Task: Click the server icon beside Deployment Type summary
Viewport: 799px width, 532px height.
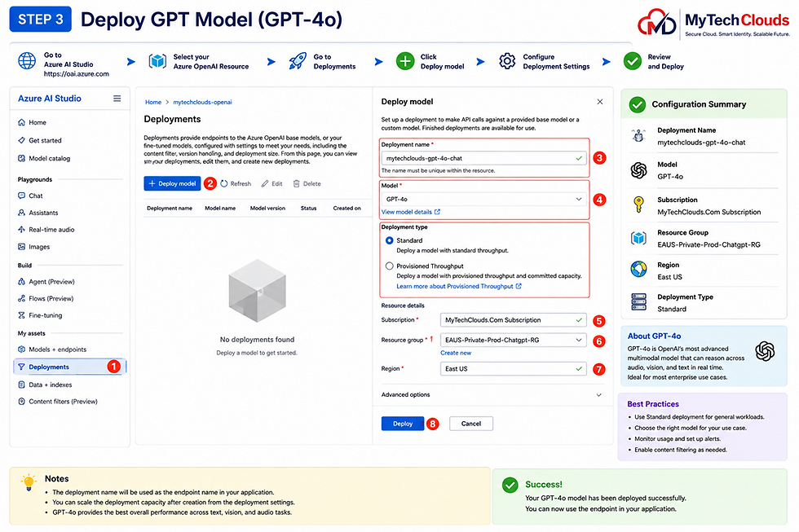Action: click(638, 302)
